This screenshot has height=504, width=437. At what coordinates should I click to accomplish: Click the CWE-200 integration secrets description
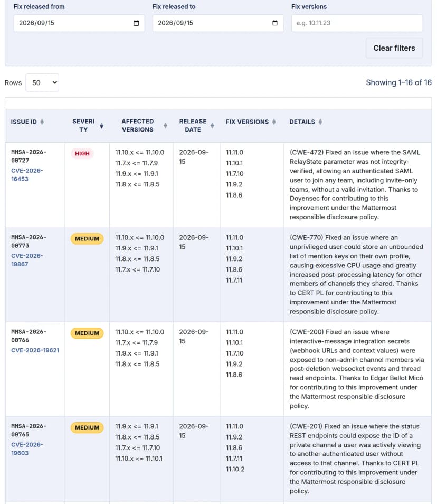[357, 369]
